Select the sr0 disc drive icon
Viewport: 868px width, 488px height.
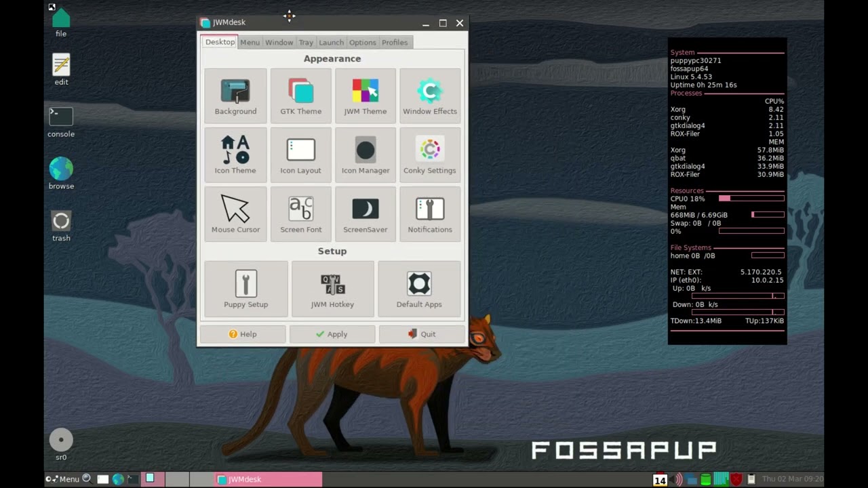click(61, 445)
